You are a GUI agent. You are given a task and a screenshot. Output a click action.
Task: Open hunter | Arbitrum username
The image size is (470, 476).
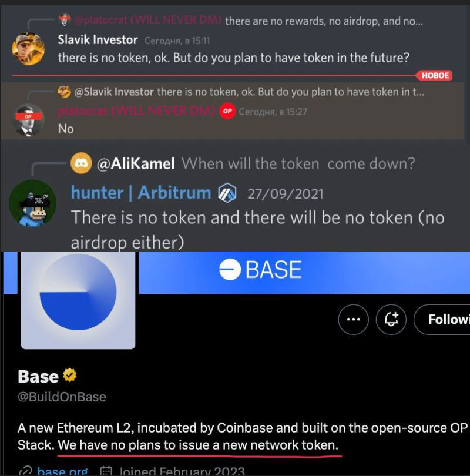point(141,193)
